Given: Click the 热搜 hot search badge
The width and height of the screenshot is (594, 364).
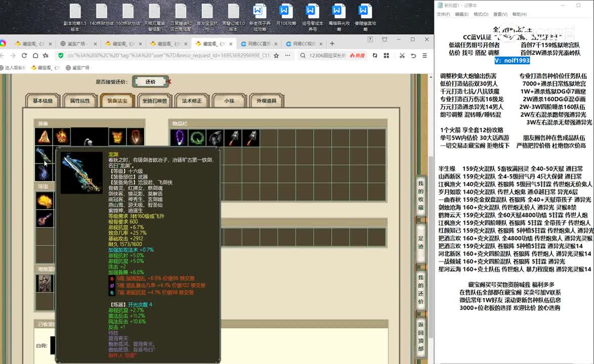Looking at the screenshot, I should pos(357,56).
